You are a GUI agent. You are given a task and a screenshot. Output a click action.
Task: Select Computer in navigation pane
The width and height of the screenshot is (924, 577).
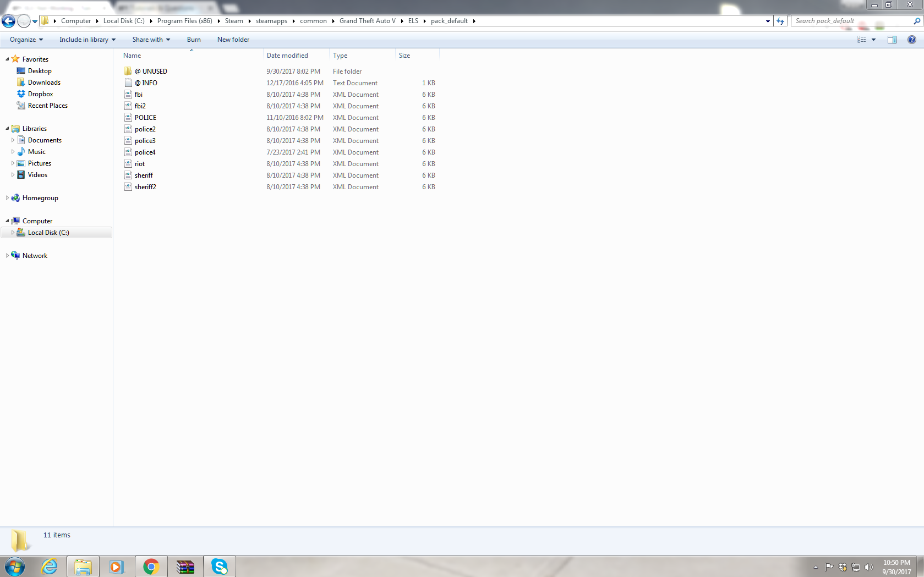(x=37, y=221)
